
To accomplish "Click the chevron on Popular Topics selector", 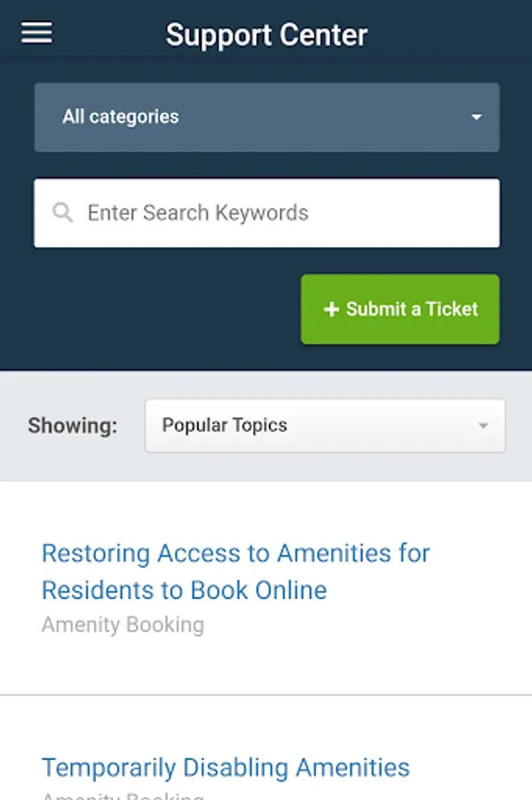I will [485, 426].
